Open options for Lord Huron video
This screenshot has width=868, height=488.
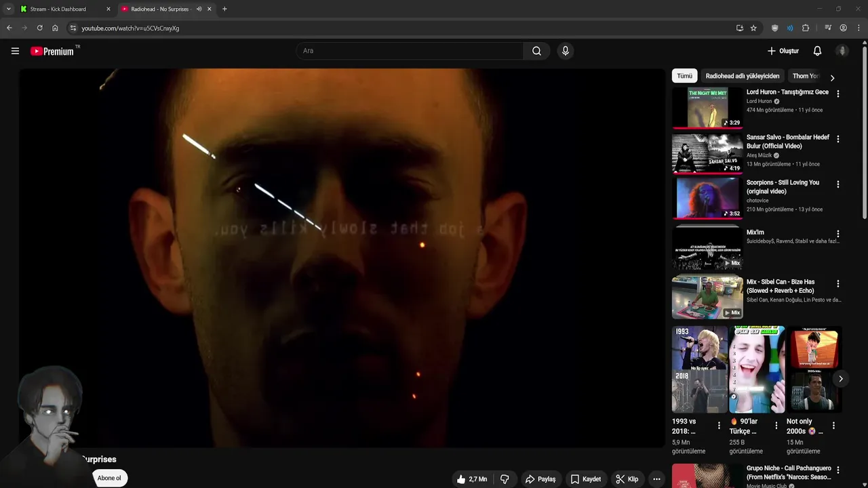(x=837, y=94)
